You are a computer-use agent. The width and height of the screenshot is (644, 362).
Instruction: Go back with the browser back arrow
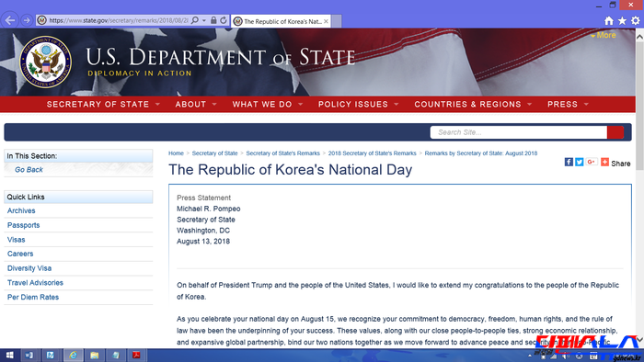point(10,20)
